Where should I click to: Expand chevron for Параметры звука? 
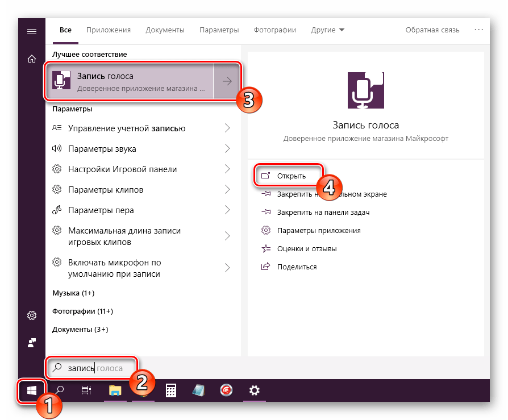[x=227, y=149]
